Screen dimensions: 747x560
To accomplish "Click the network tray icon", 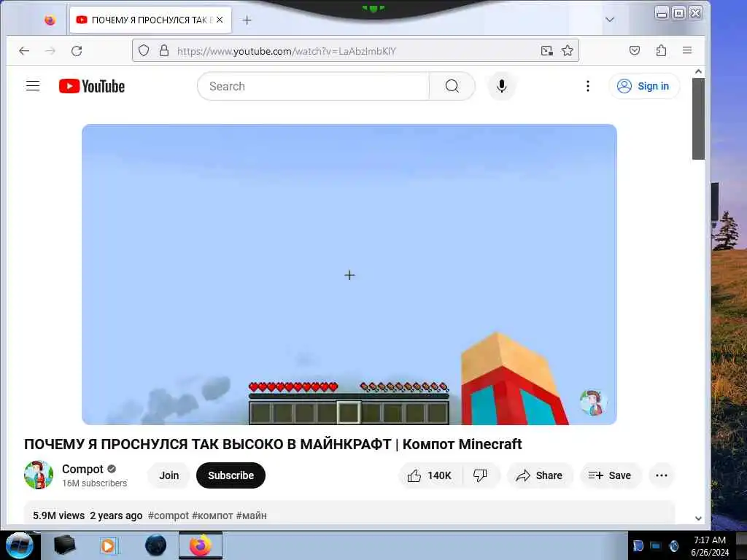I will 656,545.
